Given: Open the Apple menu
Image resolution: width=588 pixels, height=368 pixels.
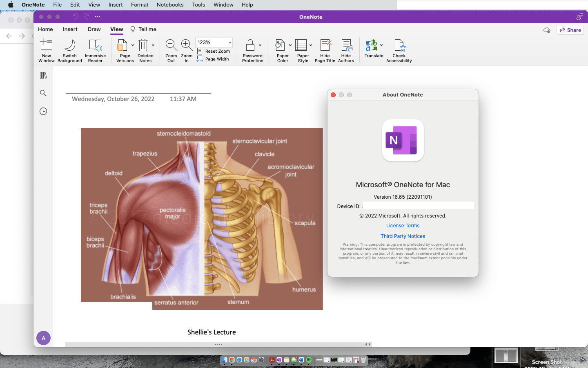Looking at the screenshot, I should click(11, 5).
